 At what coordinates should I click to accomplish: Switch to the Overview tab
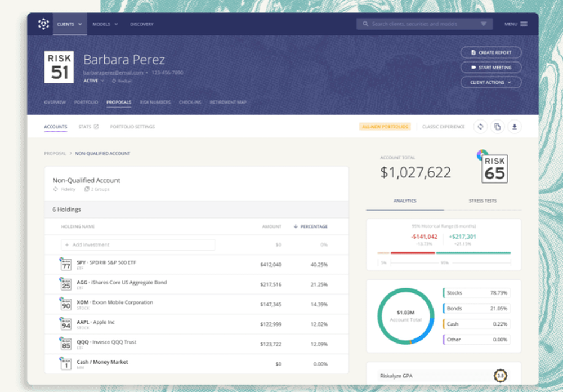pyautogui.click(x=55, y=103)
